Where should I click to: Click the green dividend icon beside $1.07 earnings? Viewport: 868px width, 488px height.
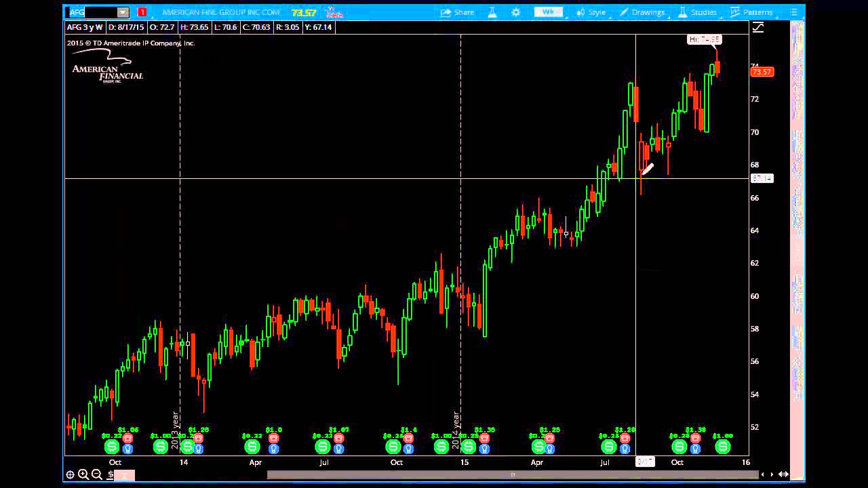(323, 447)
